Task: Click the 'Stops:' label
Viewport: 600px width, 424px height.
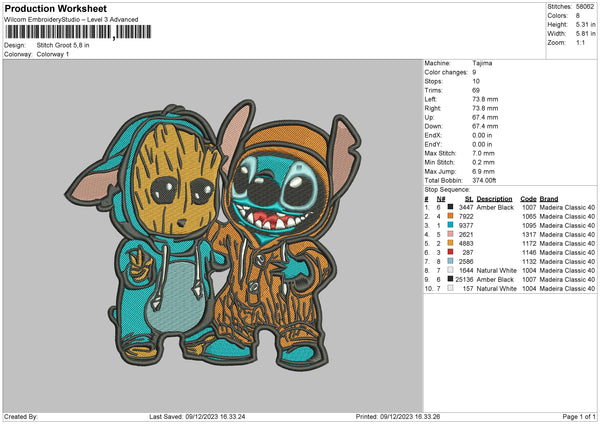Action: tap(434, 81)
